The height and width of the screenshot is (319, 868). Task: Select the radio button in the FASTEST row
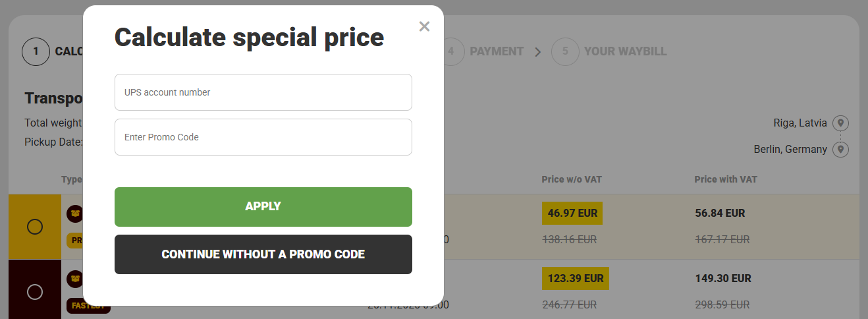tap(35, 291)
